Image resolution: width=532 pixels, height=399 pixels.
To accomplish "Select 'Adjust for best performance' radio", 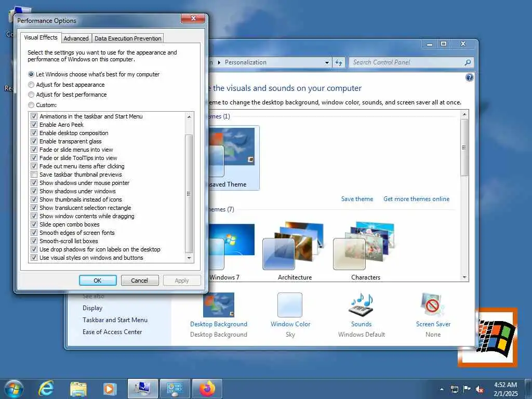I will pyautogui.click(x=31, y=95).
